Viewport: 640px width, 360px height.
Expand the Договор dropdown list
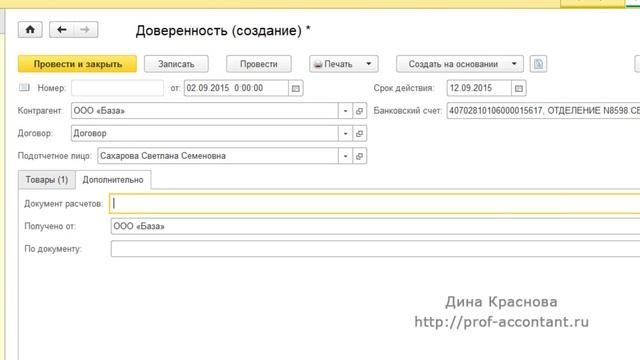(345, 133)
